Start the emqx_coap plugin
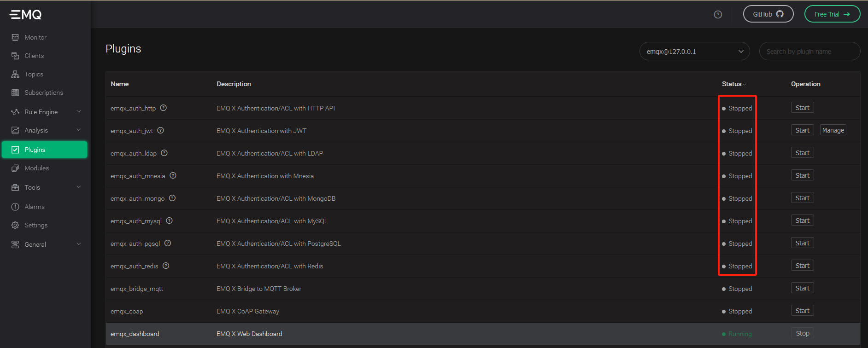Viewport: 868px width, 348px height. 802,311
